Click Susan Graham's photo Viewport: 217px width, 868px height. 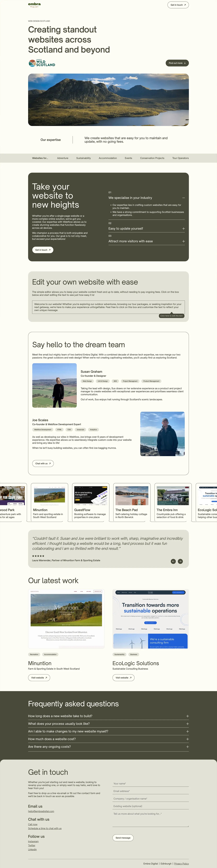tap(55, 386)
